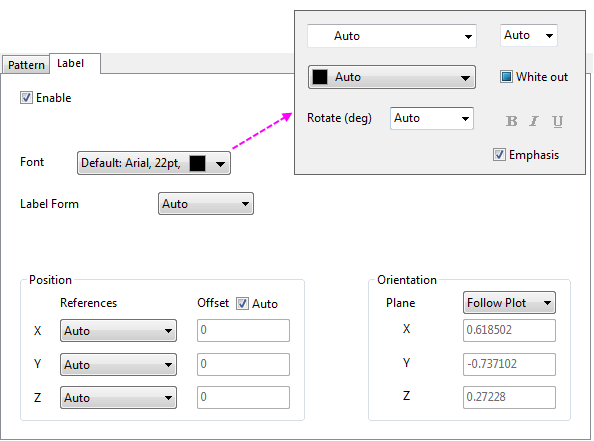Toggle the Underline formatting icon
The image size is (594, 441).
coord(557,121)
